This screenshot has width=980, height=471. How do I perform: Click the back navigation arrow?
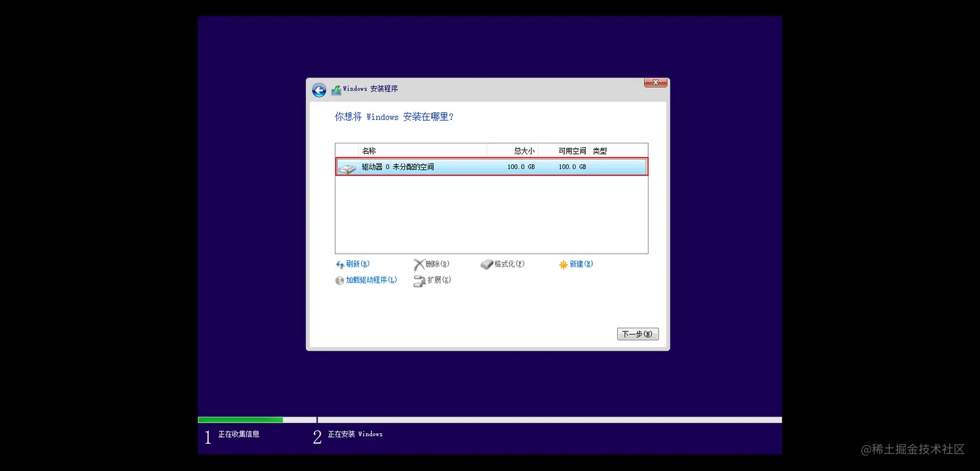point(319,90)
